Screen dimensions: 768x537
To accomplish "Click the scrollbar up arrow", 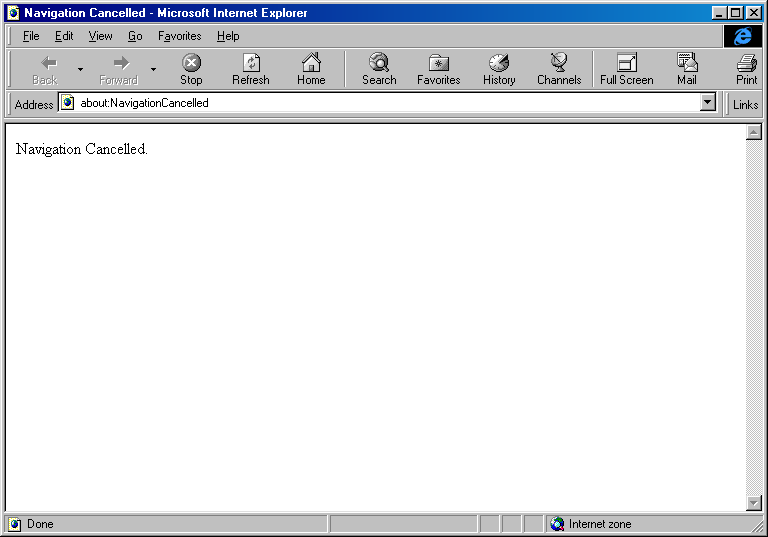I will pyautogui.click(x=754, y=132).
